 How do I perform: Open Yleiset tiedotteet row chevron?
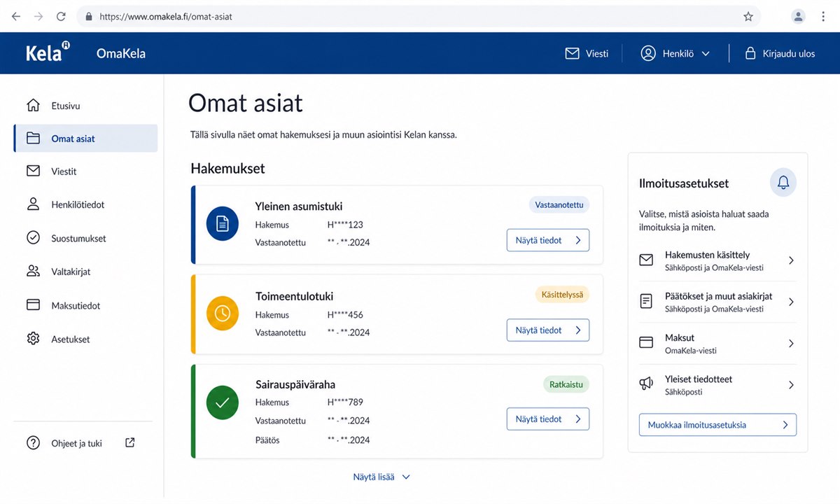pos(791,384)
